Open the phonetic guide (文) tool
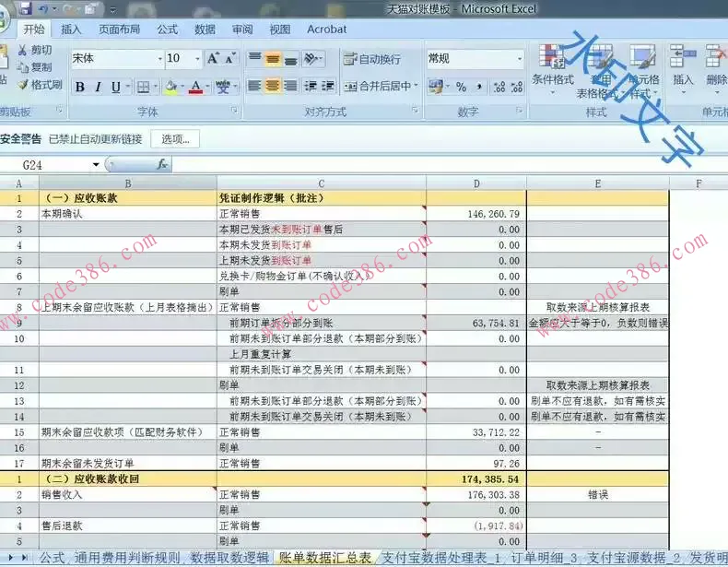The width and height of the screenshot is (728, 567). tap(223, 87)
